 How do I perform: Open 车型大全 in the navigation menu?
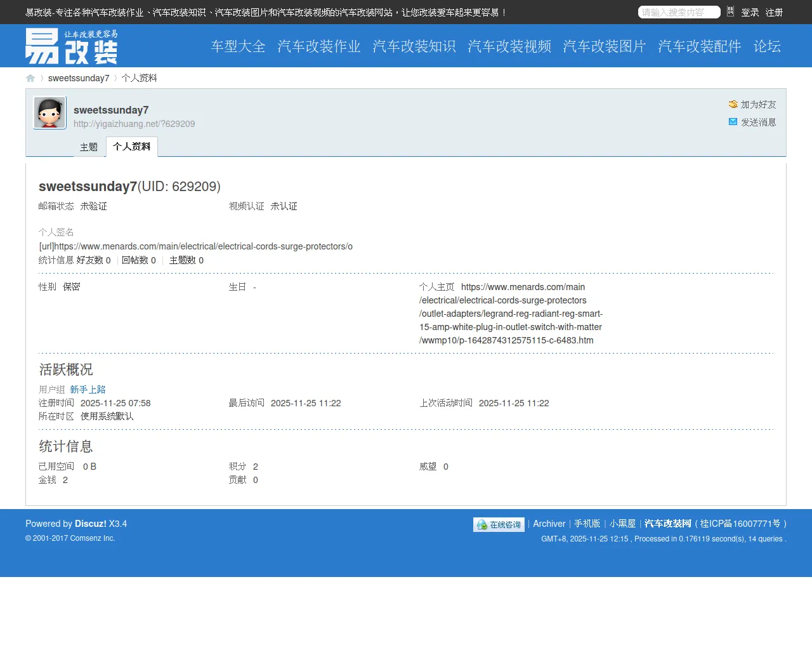pyautogui.click(x=238, y=46)
